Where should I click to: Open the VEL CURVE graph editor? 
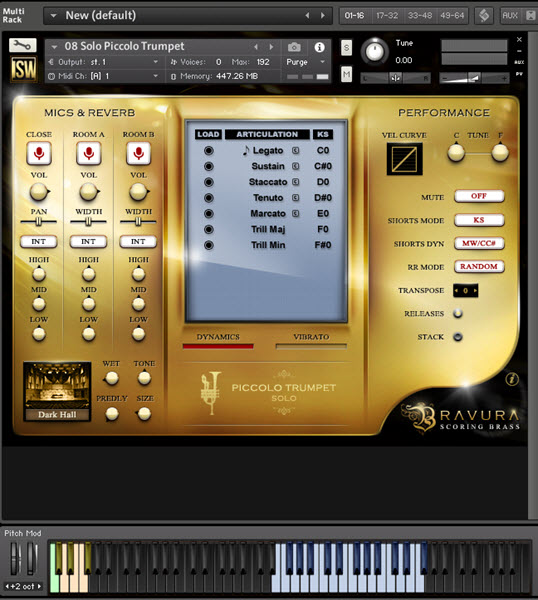coord(404,159)
